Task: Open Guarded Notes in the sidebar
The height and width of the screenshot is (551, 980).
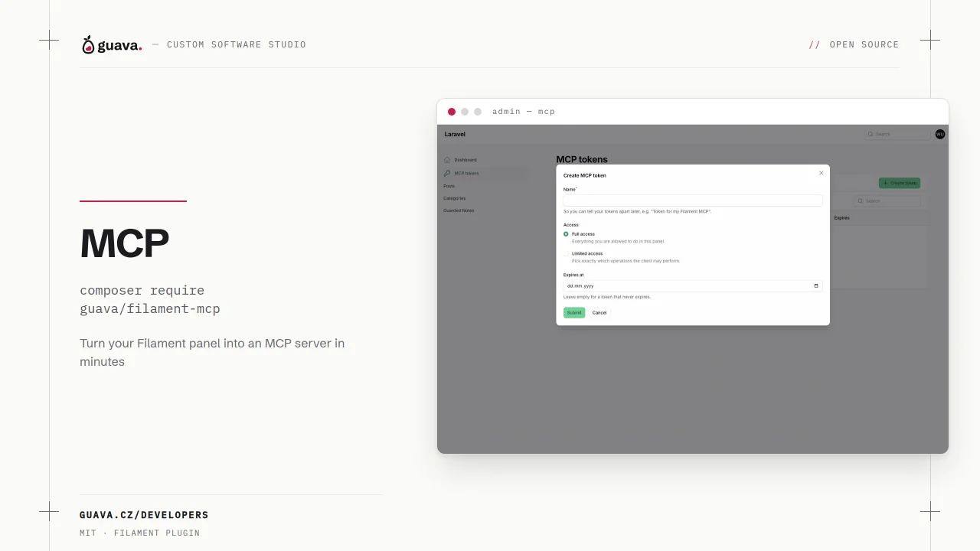Action: (x=459, y=210)
